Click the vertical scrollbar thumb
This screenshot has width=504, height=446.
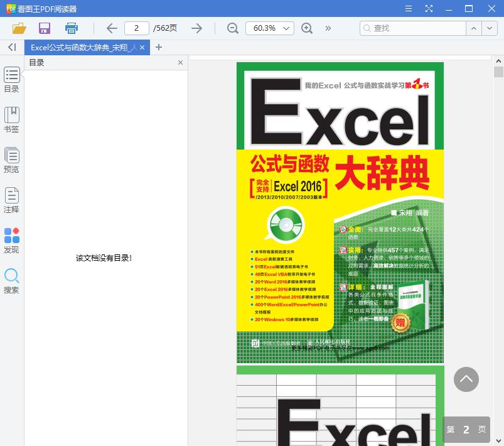tap(498, 72)
